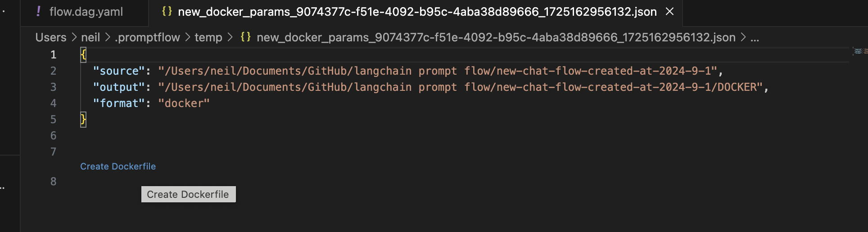Click line number 1 in the gutter

(x=53, y=55)
